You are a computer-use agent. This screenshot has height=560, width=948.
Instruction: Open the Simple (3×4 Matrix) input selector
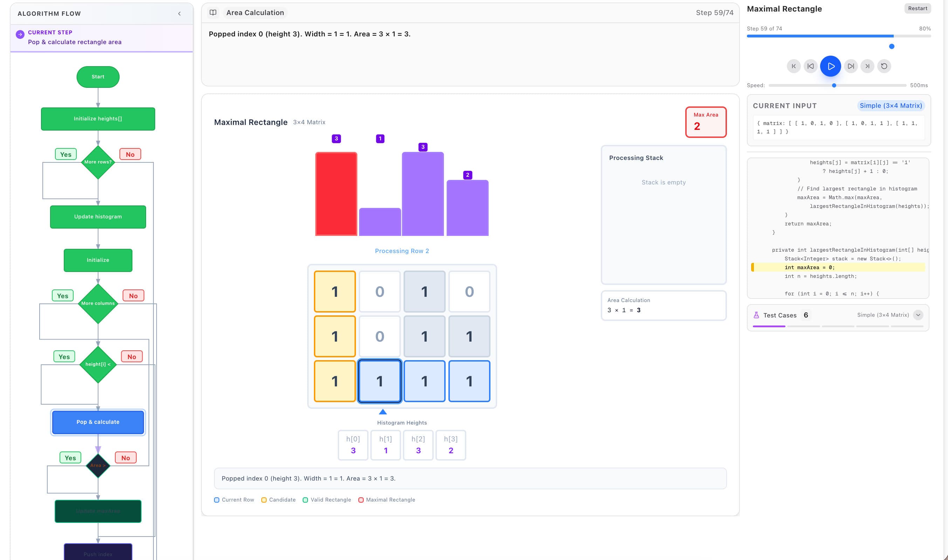point(891,106)
